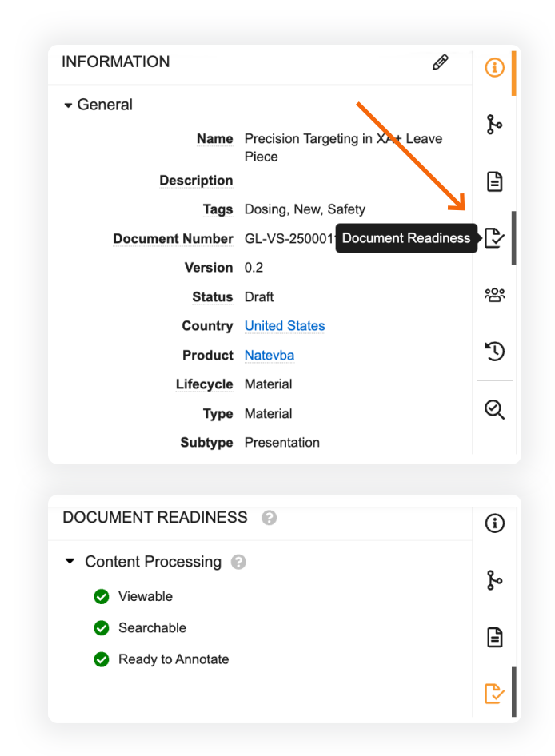
Task: Click the green Viewable status check
Action: pos(101,596)
